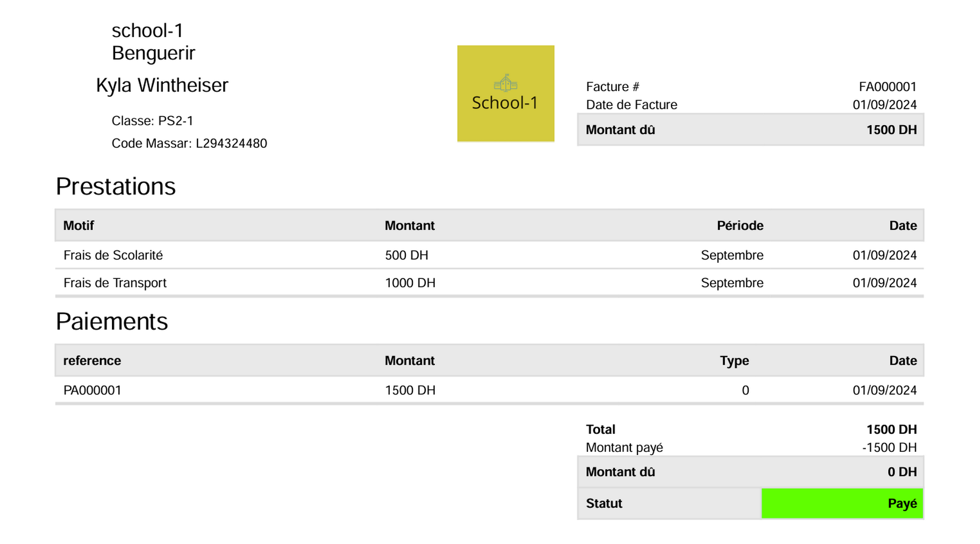The height and width of the screenshot is (544, 980).
Task: Click the Période column header
Action: click(740, 225)
